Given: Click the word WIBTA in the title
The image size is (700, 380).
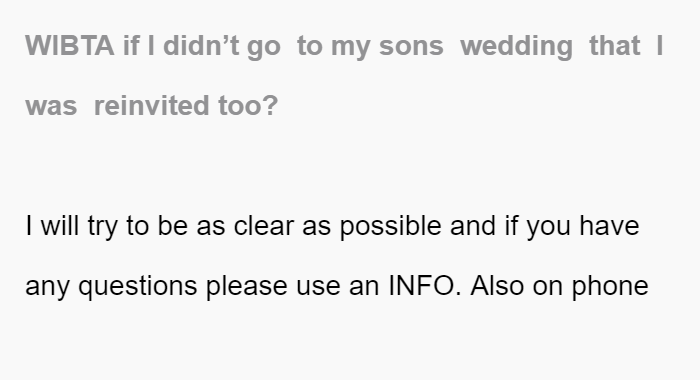Looking at the screenshot, I should coord(70,46).
